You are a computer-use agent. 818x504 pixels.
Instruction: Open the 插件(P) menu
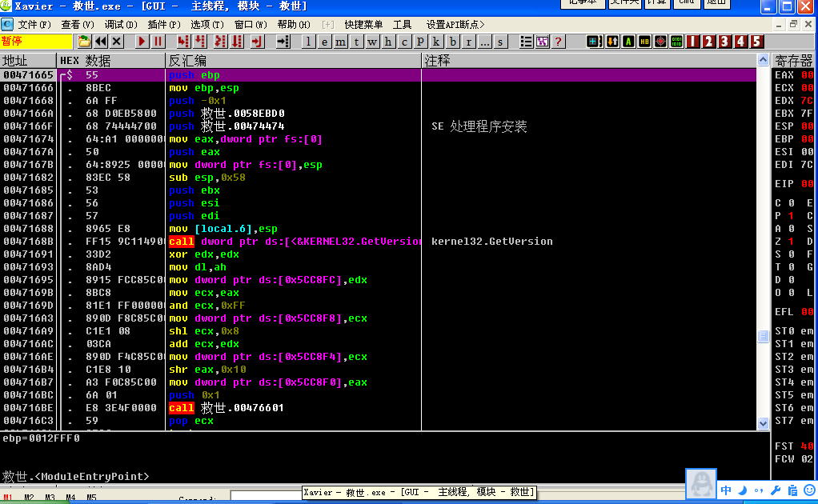coord(164,25)
